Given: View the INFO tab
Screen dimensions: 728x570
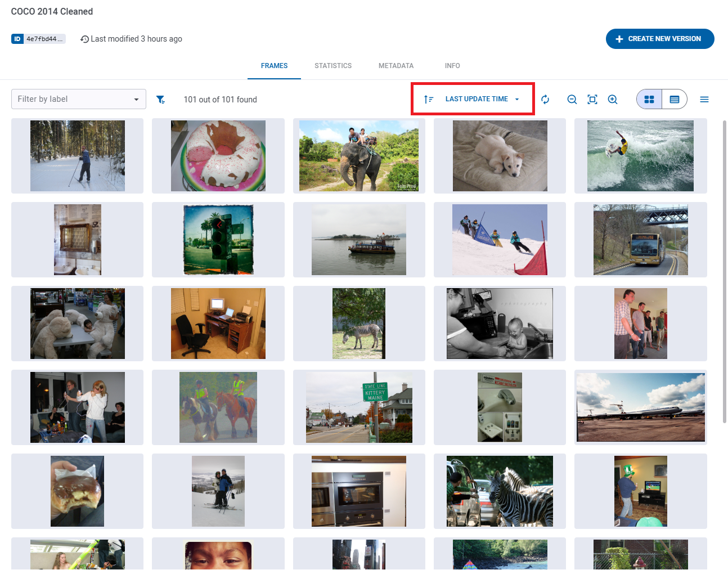Looking at the screenshot, I should click(452, 66).
